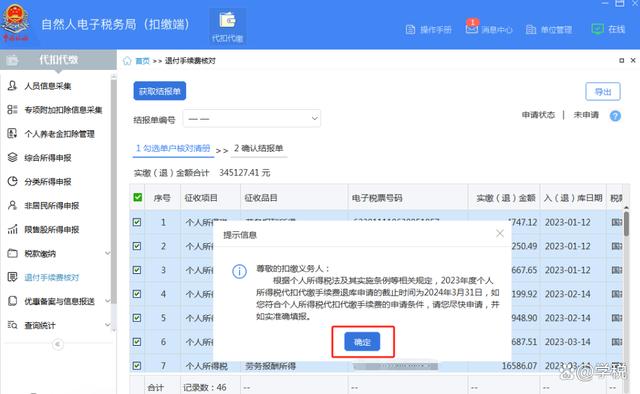This screenshot has width=640, height=394.
Task: Uncheck the checkbox for row 6
Action: pos(137,342)
